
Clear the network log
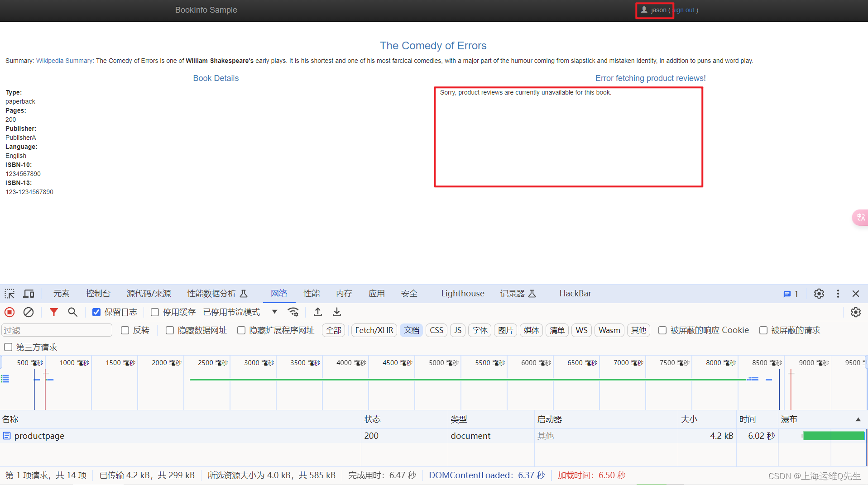(29, 312)
